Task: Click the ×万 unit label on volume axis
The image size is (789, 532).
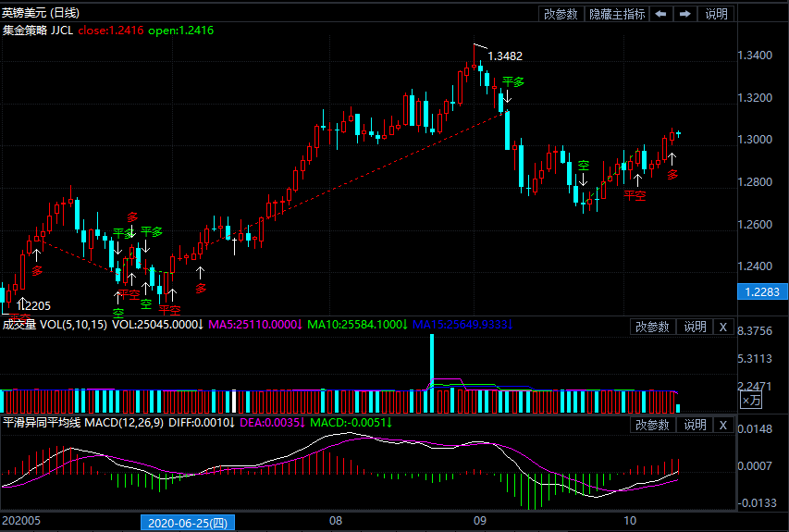Action: click(752, 400)
